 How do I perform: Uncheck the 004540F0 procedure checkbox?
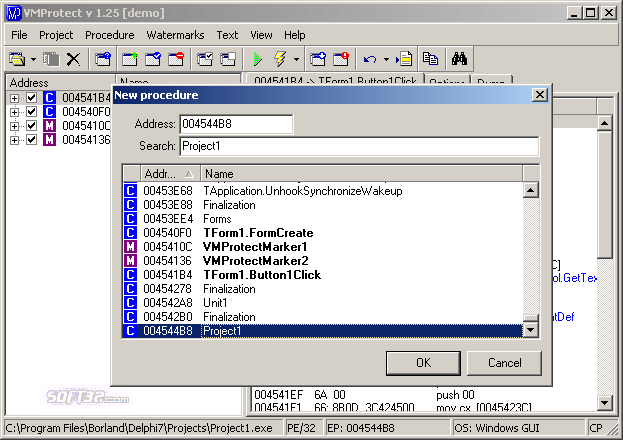[32, 112]
